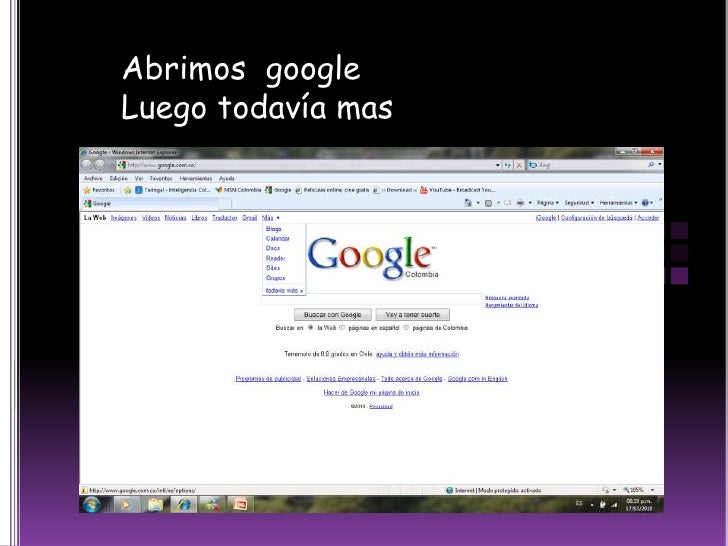Select 'páginas de Colombia' radio button
The height and width of the screenshot is (546, 728).
406,328
